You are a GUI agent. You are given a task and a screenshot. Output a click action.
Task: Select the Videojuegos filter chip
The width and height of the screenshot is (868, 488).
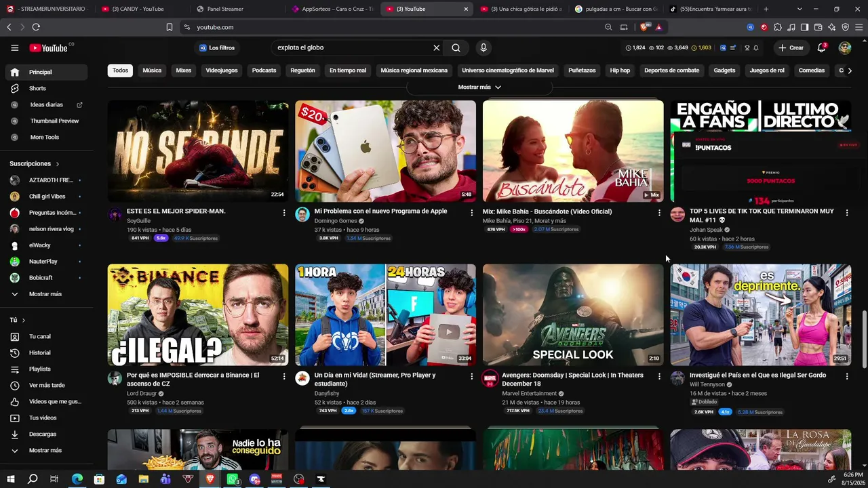[x=222, y=70]
